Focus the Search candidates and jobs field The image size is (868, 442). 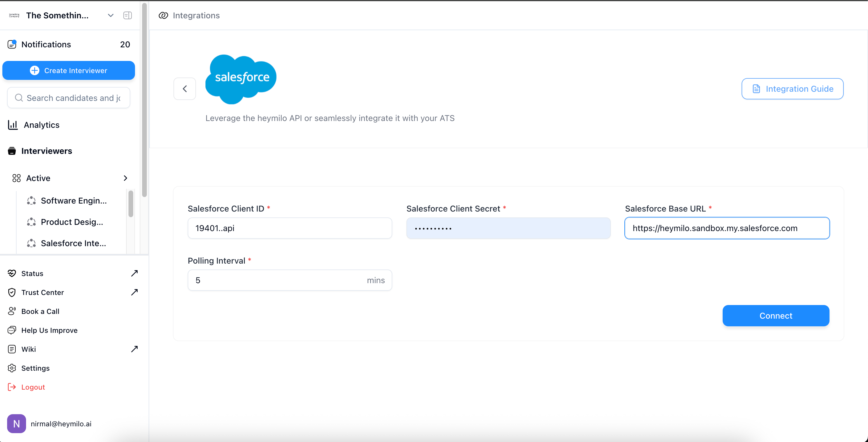[x=69, y=98]
